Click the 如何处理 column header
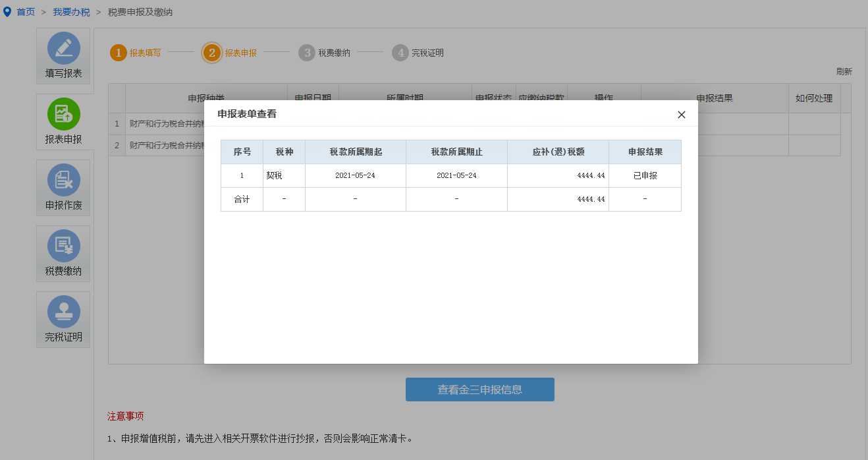Image resolution: width=868 pixels, height=460 pixels. pyautogui.click(x=813, y=98)
